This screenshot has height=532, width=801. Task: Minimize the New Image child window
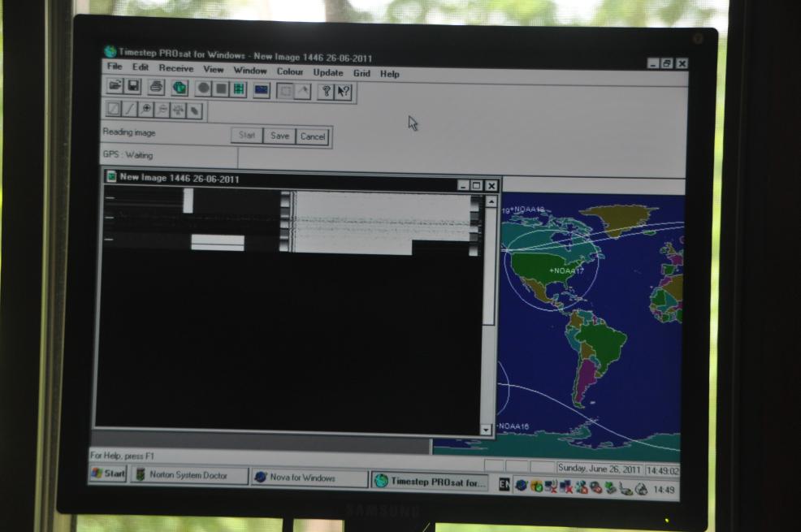[463, 185]
